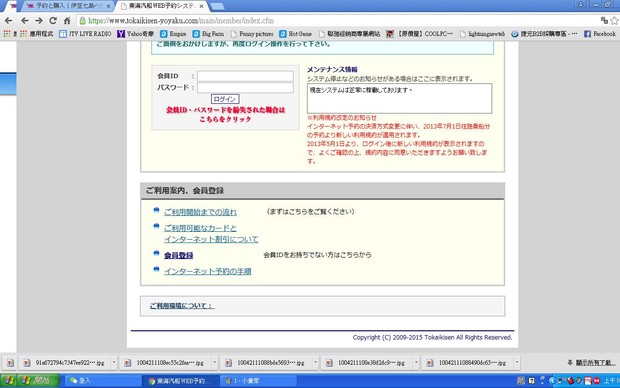Reload the current page
The image size is (620, 388).
pos(53,21)
